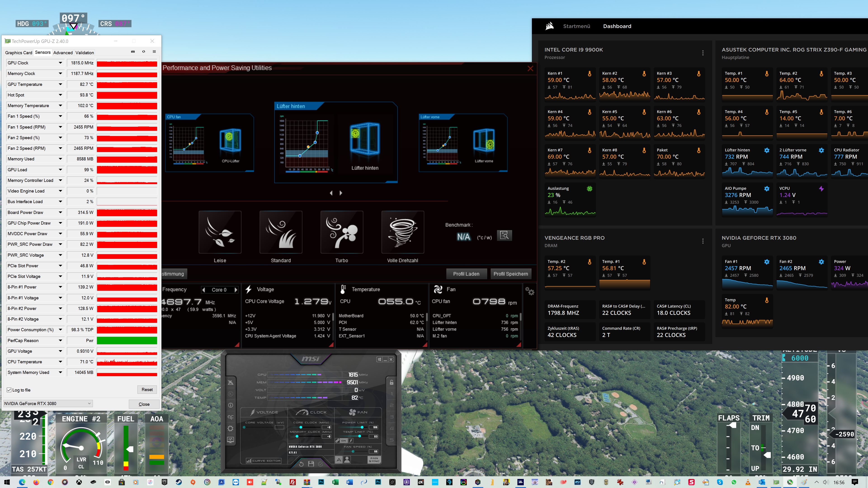Launch MSI Kombustor K icon
Image resolution: width=868 pixels, height=488 pixels.
click(231, 394)
